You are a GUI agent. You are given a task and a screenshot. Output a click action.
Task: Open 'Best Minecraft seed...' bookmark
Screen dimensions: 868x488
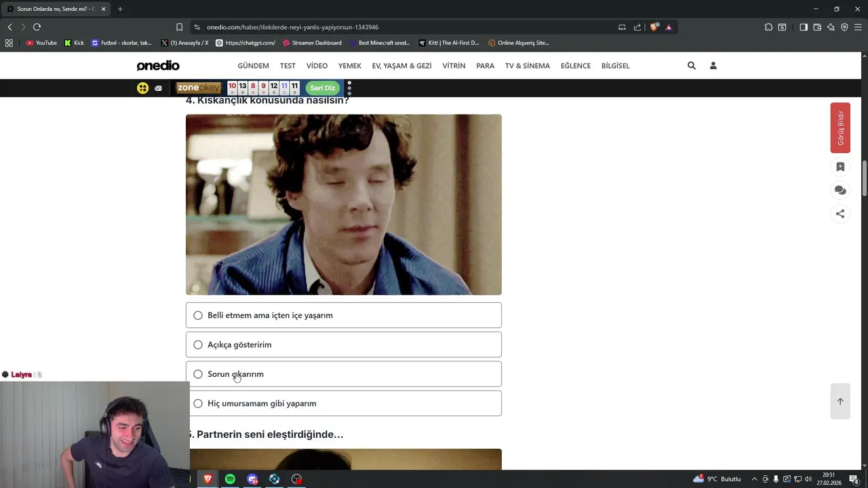click(379, 43)
